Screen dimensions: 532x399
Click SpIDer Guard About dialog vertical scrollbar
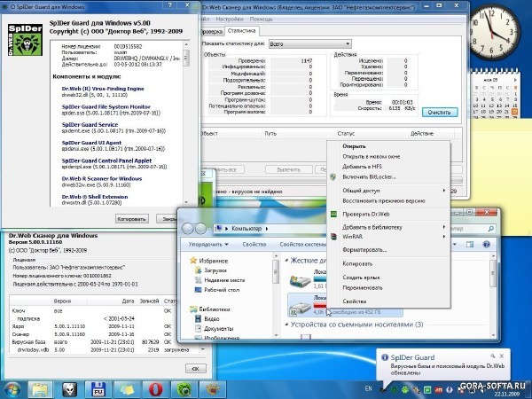click(186, 123)
